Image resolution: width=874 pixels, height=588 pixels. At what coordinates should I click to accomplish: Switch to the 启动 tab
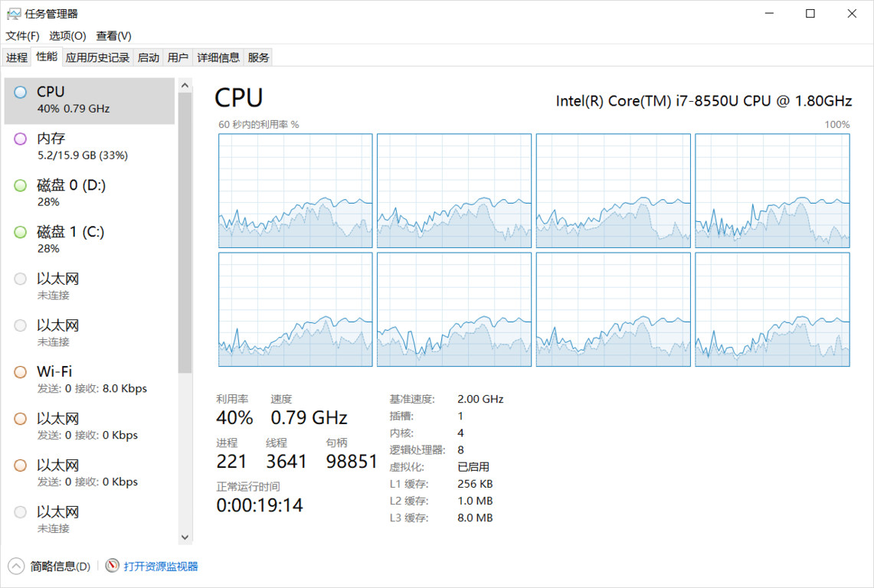[x=149, y=57]
